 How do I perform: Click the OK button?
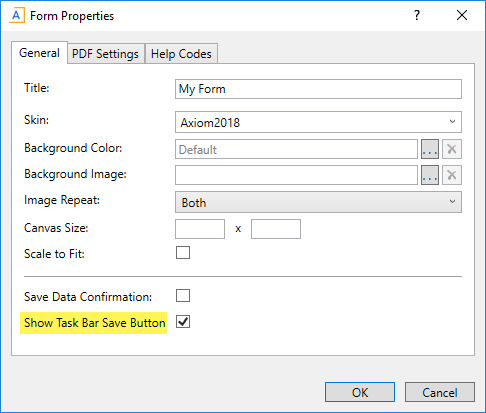(x=360, y=392)
